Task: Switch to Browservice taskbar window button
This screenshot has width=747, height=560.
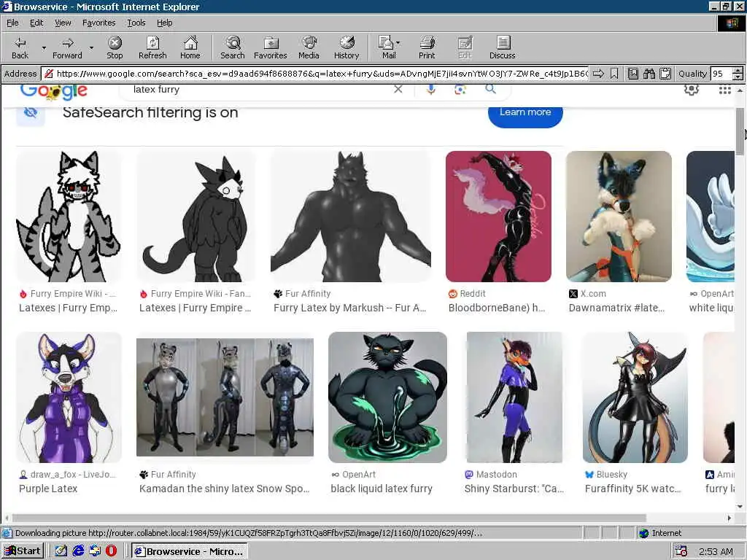Action: (x=190, y=551)
